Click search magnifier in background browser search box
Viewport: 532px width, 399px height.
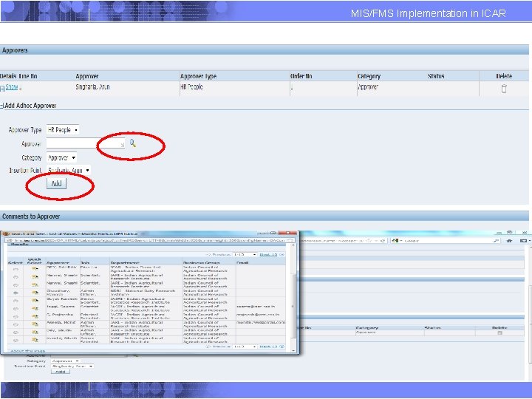[x=496, y=241]
